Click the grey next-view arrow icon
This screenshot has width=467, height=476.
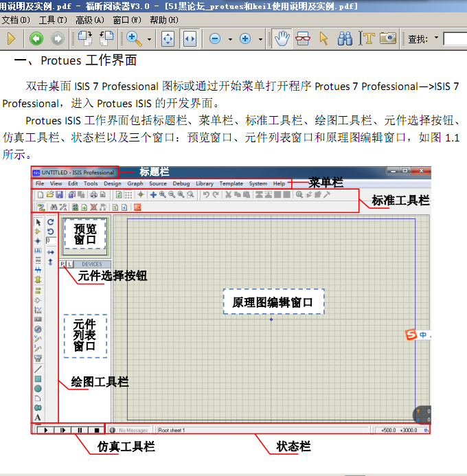[x=58, y=38]
